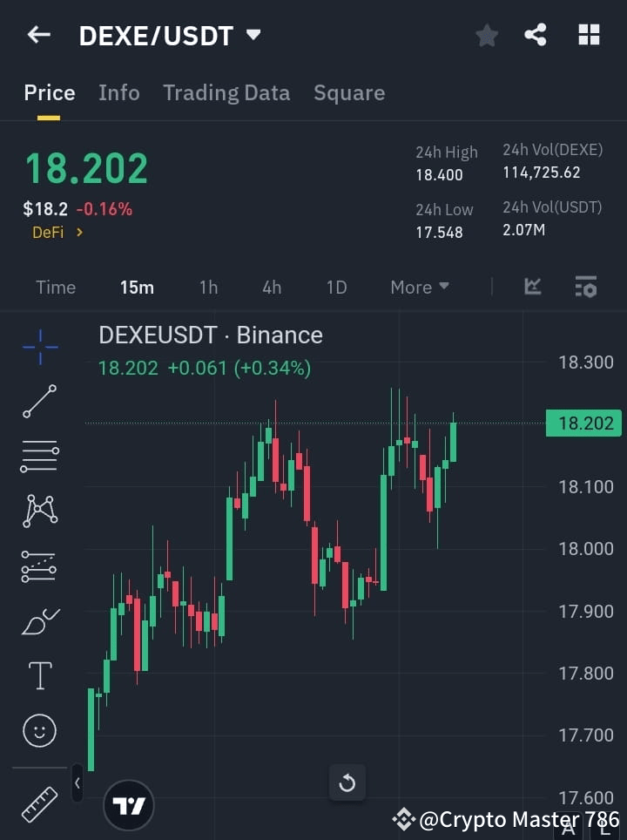
Task: Tap the 24h High value 18.400
Action: (439, 175)
